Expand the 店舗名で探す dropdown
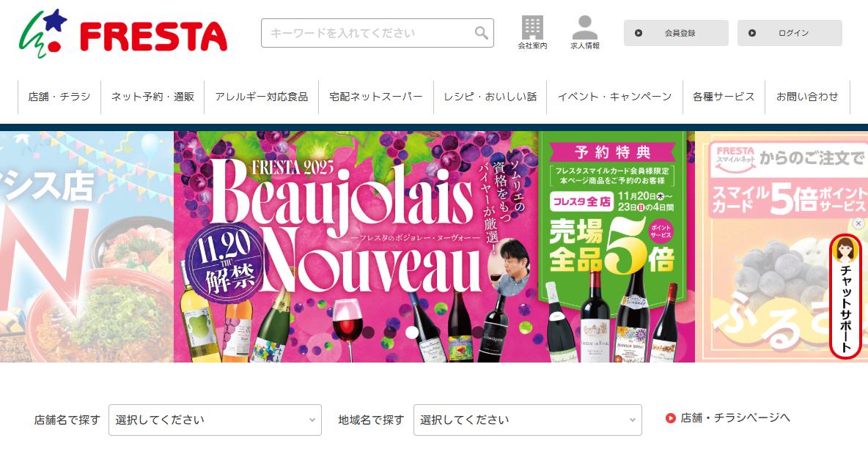The width and height of the screenshot is (868, 457). point(215,420)
